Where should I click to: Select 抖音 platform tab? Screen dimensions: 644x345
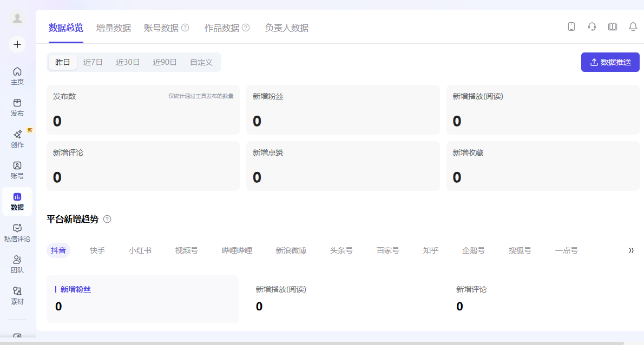[58, 250]
